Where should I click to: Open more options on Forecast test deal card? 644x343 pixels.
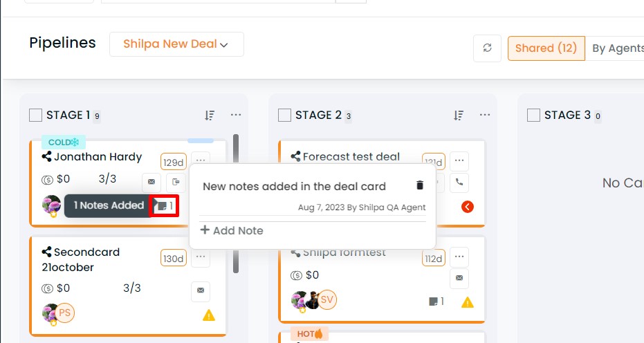(459, 161)
